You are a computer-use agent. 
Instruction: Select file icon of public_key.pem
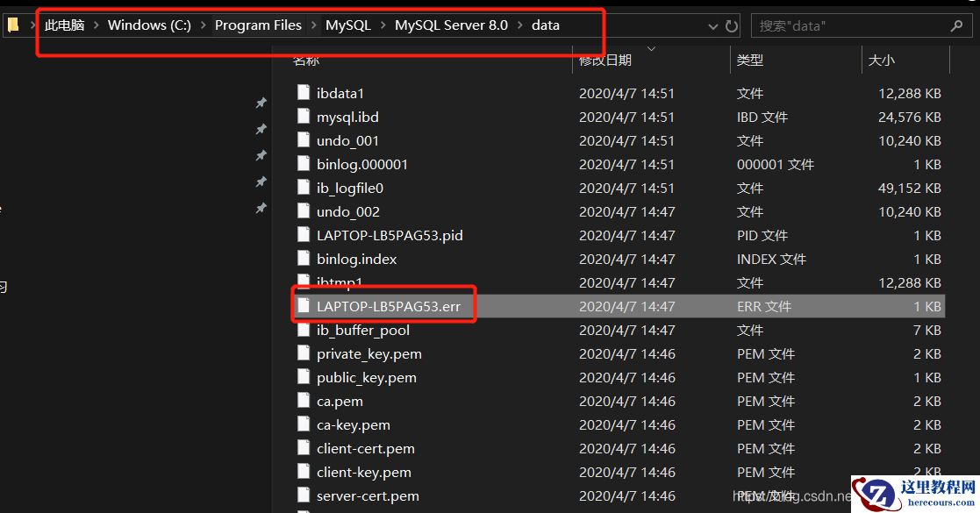[304, 377]
